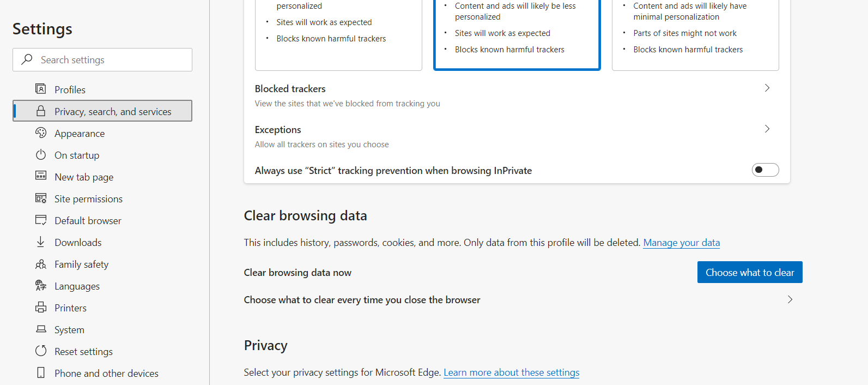Open the Manage your data link
This screenshot has height=385, width=868.
click(x=681, y=243)
